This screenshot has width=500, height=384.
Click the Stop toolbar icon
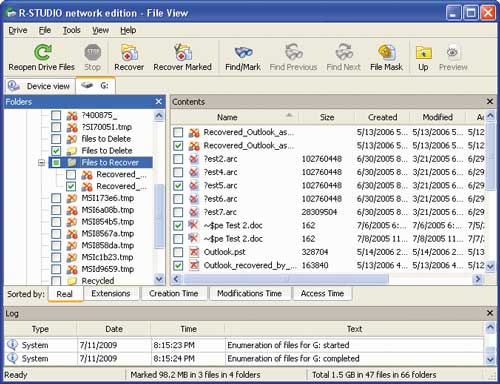pos(92,52)
